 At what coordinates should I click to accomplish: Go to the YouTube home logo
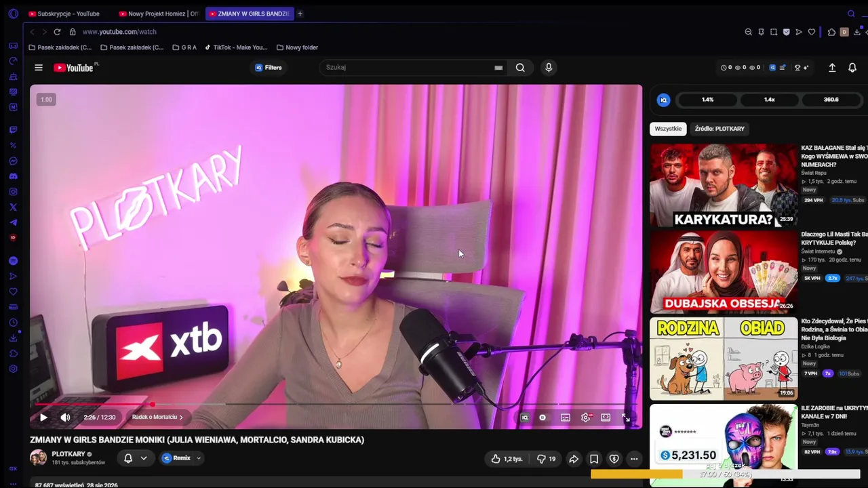pos(73,68)
